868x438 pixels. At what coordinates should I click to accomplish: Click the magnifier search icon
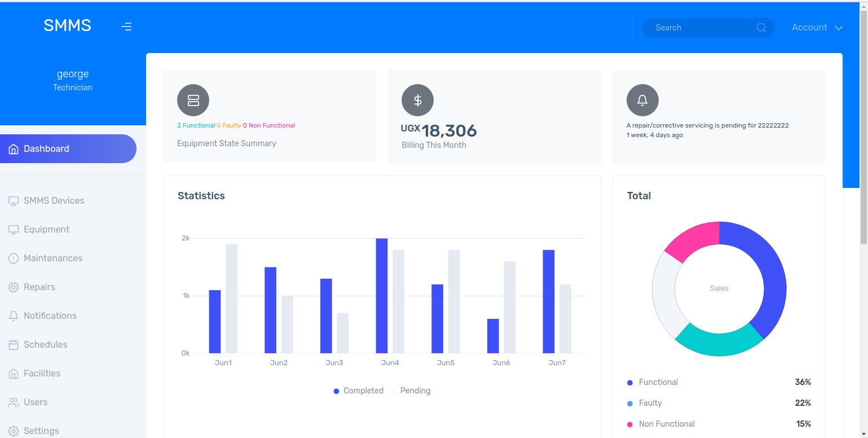tap(761, 28)
